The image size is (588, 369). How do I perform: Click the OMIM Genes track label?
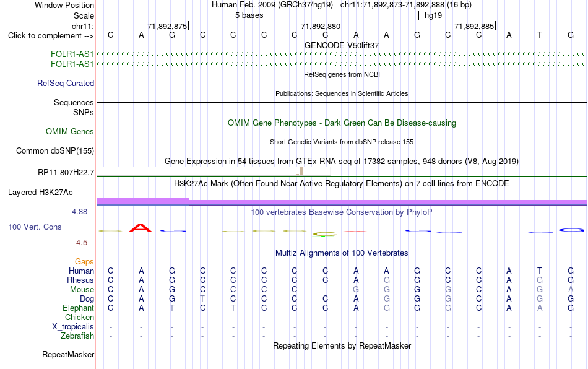tap(70, 132)
